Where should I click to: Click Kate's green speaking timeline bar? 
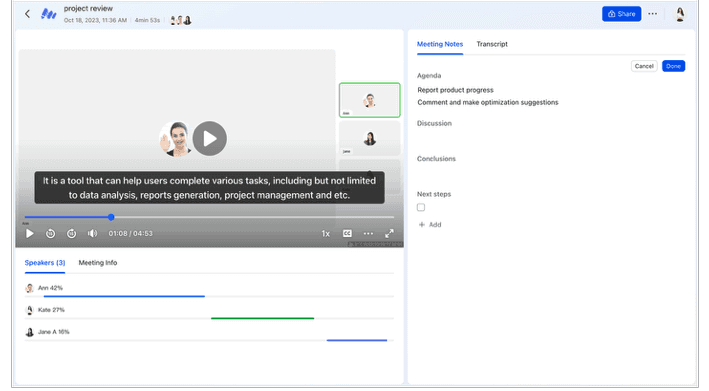tap(262, 318)
